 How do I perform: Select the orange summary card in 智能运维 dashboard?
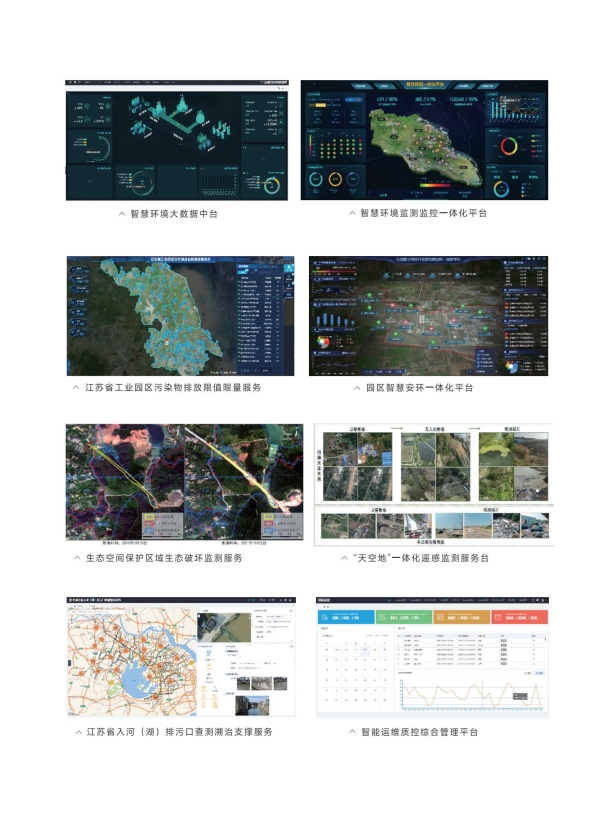pos(462,617)
